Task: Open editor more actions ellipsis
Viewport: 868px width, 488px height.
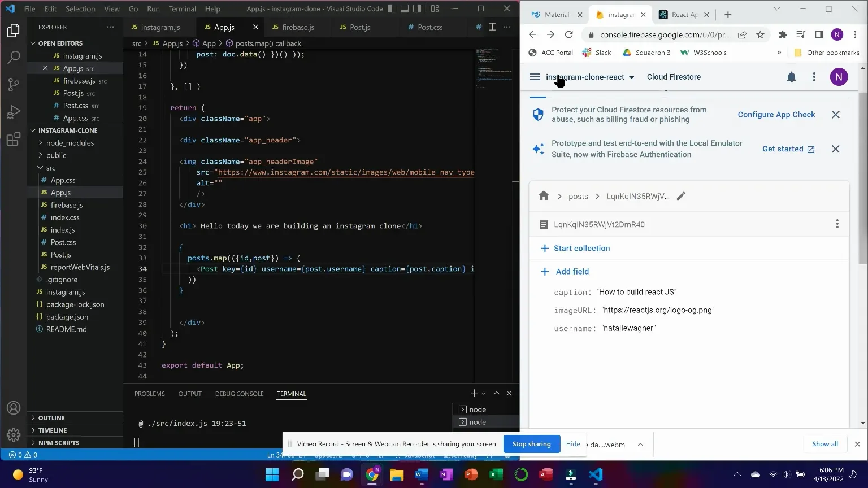Action: (507, 27)
